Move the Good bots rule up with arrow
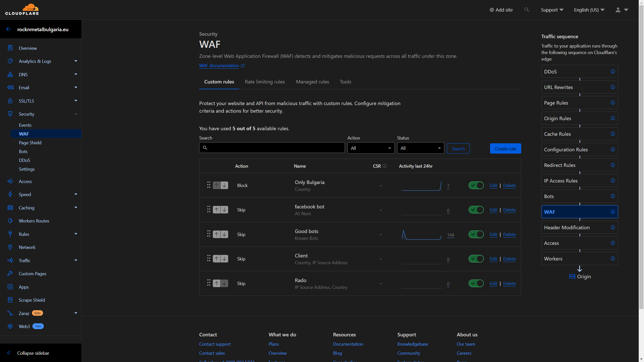Image resolution: width=644 pixels, height=362 pixels. 217,234
